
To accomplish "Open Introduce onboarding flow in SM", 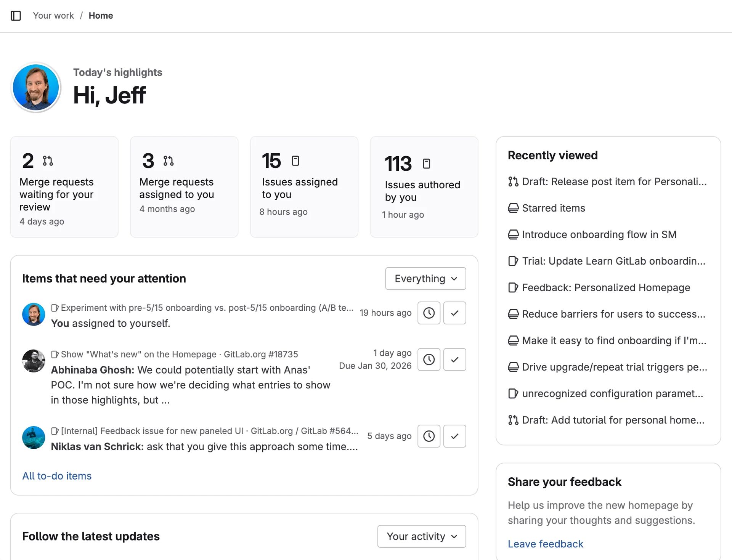I will 599,234.
